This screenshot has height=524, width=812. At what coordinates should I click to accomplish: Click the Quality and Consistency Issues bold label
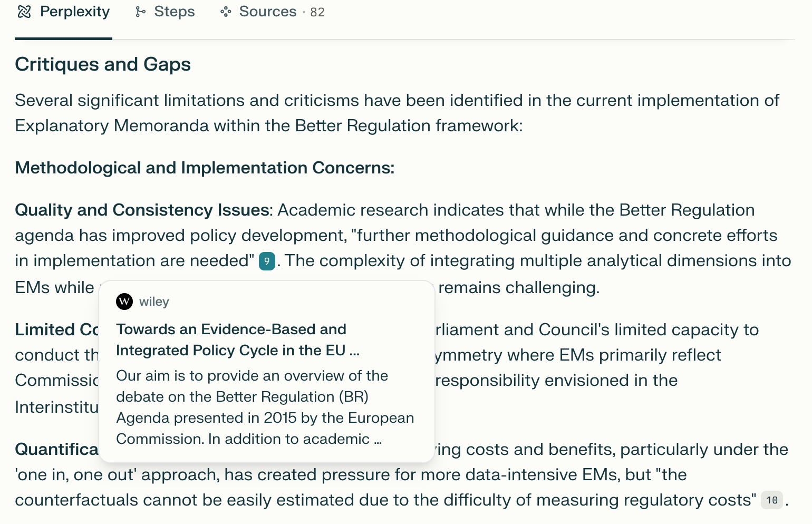pos(142,210)
